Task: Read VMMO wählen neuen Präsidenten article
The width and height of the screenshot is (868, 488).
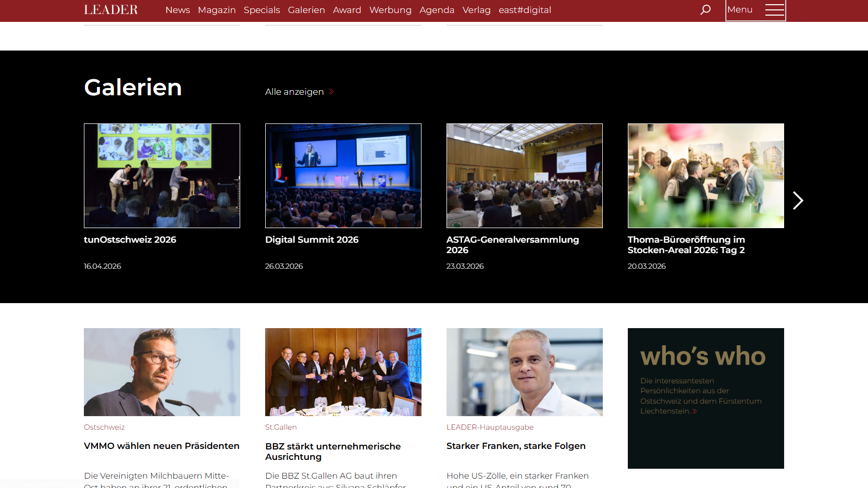Action: click(162, 446)
